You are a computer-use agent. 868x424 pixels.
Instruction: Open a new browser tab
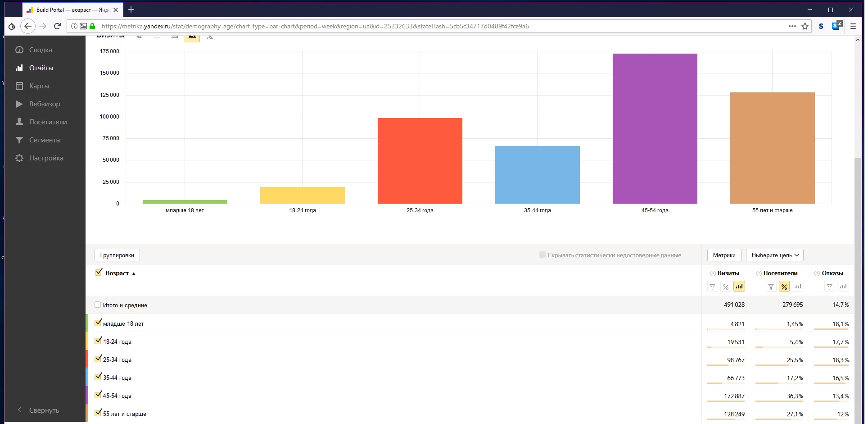click(x=131, y=9)
